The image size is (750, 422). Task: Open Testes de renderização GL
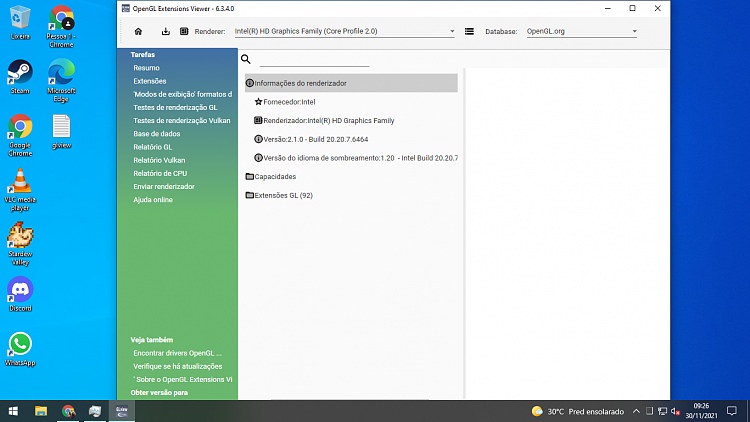click(x=175, y=108)
